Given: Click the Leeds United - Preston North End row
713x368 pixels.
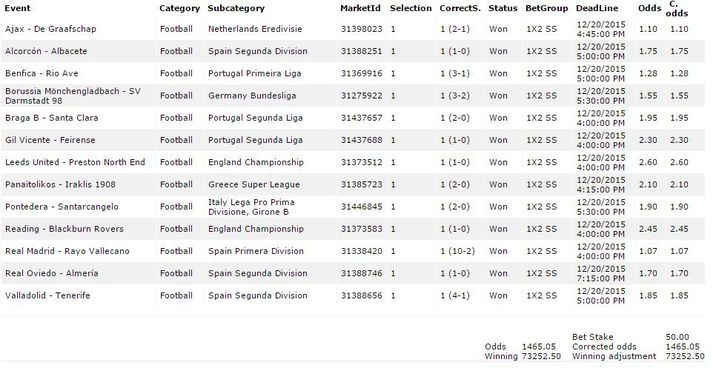Looking at the screenshot, I should (x=352, y=162).
